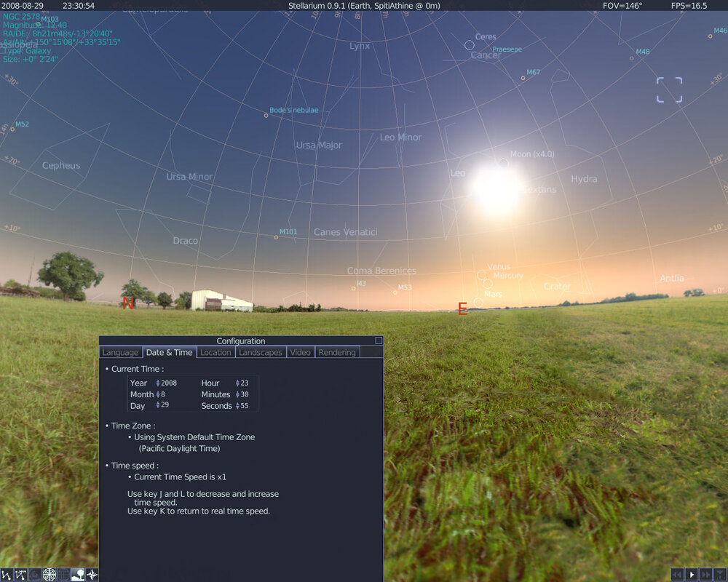The width and height of the screenshot is (728, 582).
Task: Switch to the Location tab
Action: coord(215,352)
